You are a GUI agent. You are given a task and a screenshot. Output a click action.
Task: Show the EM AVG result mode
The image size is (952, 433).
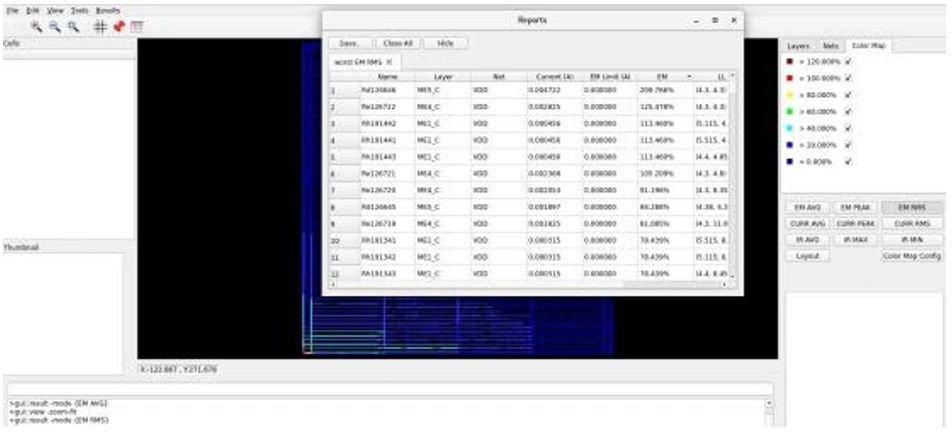click(807, 208)
